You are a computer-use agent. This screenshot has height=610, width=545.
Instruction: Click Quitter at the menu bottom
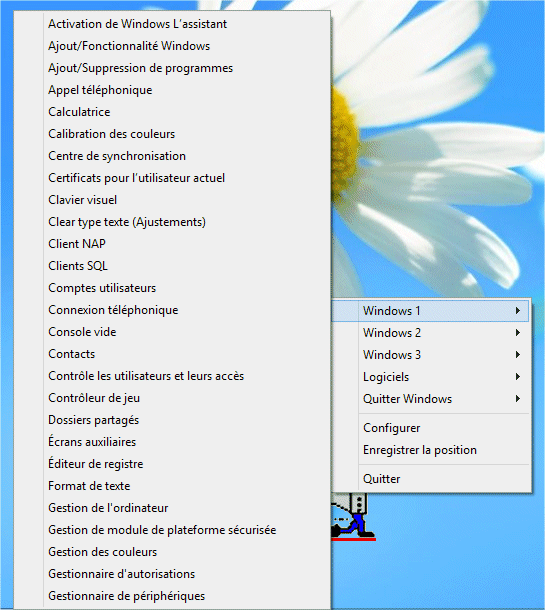[x=431, y=479]
